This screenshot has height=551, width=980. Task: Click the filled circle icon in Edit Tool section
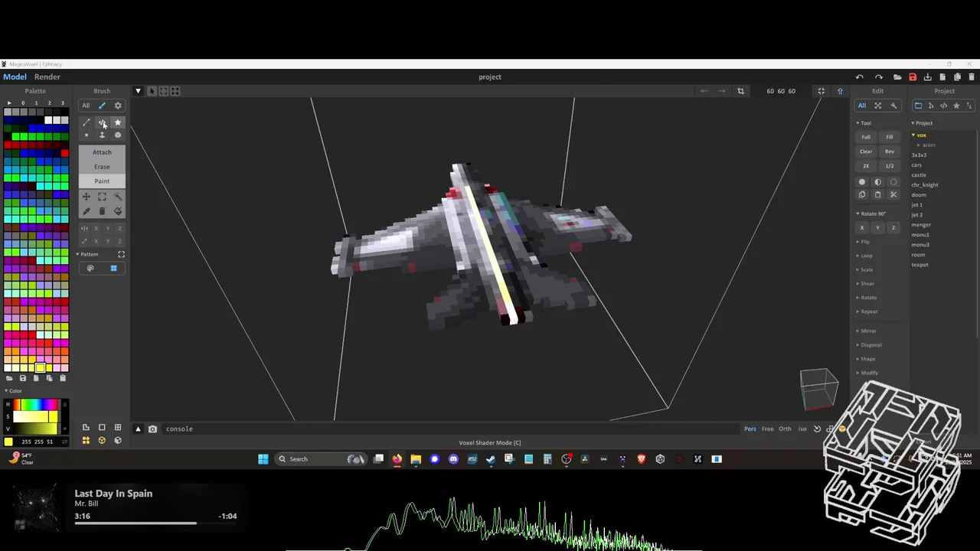(862, 182)
